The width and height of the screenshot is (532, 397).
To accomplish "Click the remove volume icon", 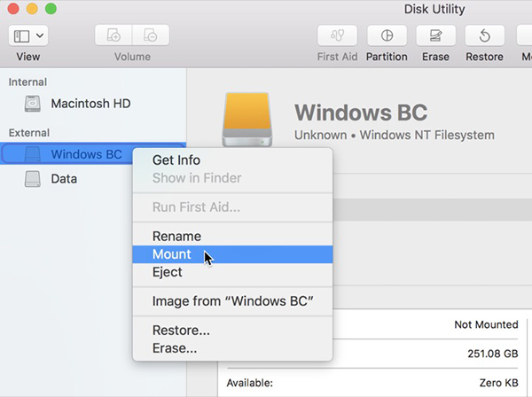I will tap(150, 35).
